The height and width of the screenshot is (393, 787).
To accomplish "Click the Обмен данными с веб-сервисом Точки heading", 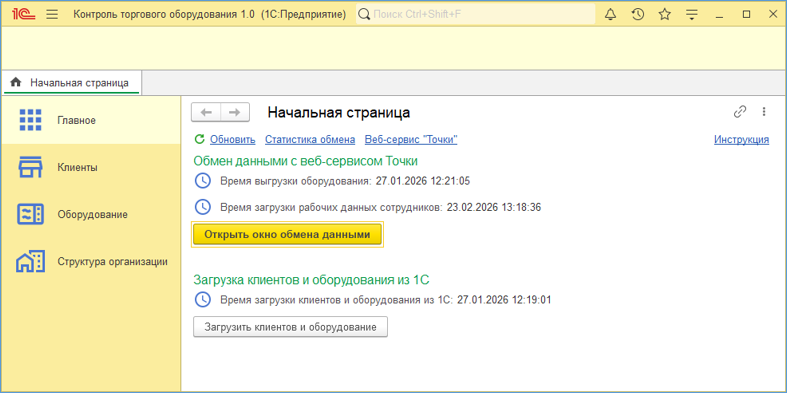I will [x=306, y=161].
